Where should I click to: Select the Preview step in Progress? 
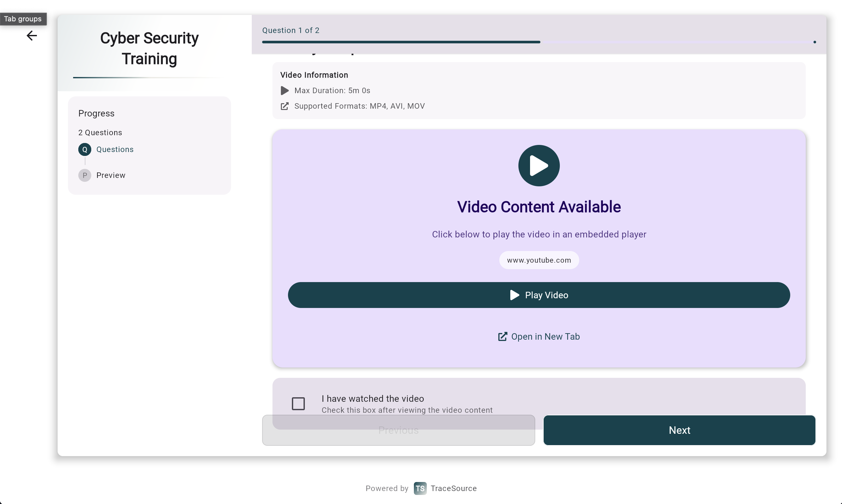(x=111, y=175)
